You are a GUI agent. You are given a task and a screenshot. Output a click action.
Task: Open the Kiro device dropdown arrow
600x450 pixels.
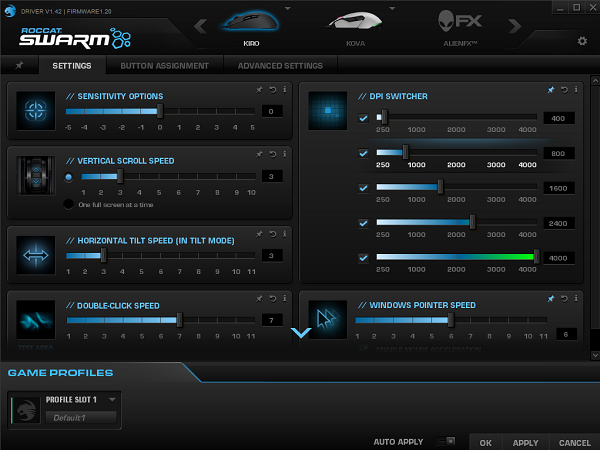click(288, 8)
